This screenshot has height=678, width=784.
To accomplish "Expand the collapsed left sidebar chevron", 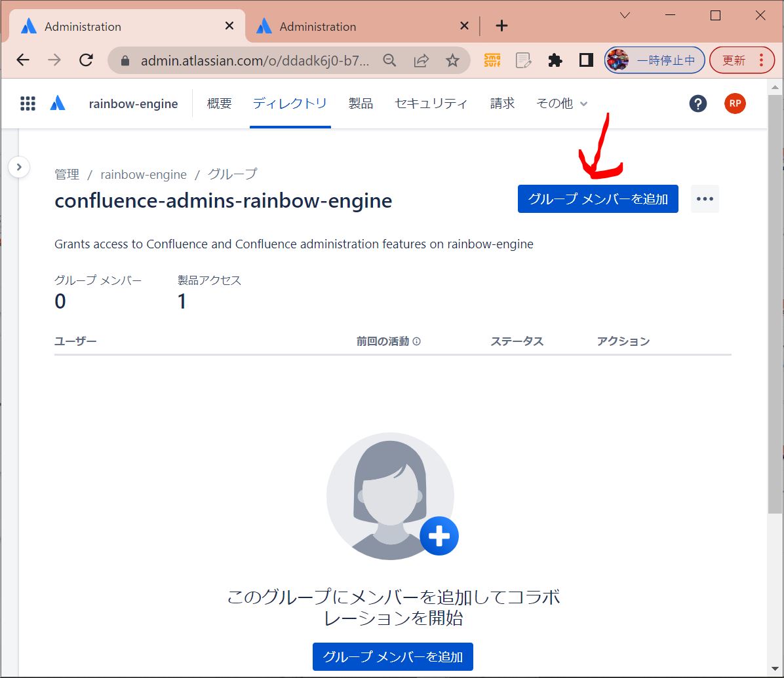I will [19, 167].
